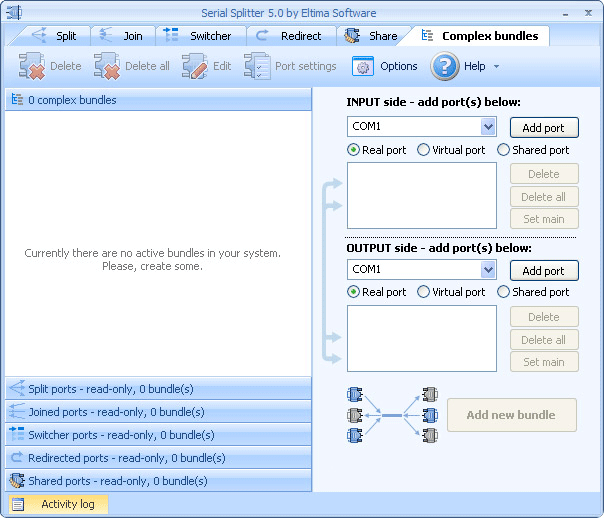Click the Split ports panel icon
Image resolution: width=604 pixels, height=518 pixels.
[17, 388]
